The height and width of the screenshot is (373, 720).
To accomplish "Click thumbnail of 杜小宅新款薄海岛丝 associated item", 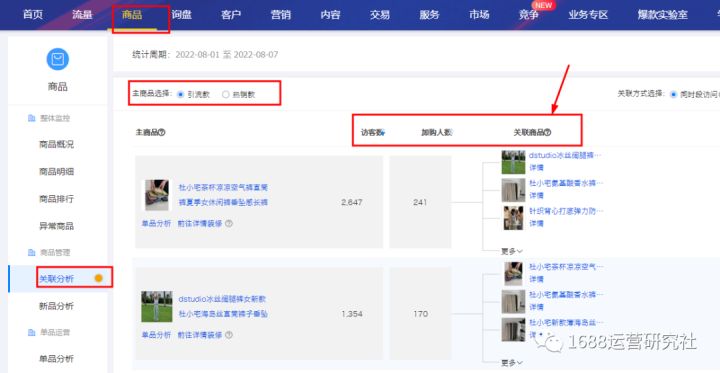I will (513, 329).
